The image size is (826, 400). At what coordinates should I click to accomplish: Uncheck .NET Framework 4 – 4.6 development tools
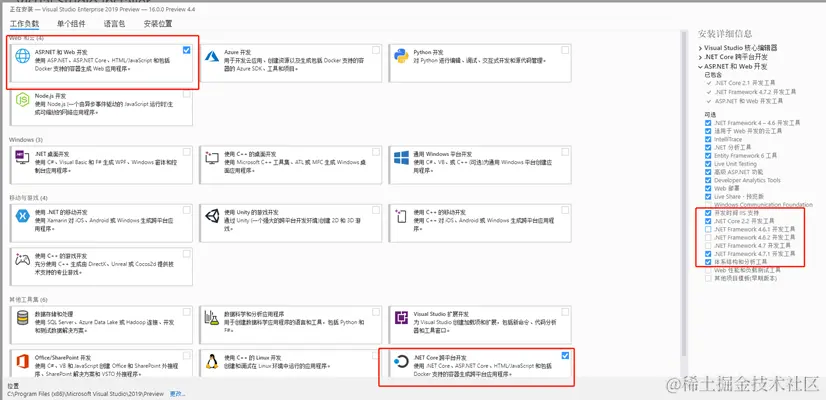pos(708,123)
